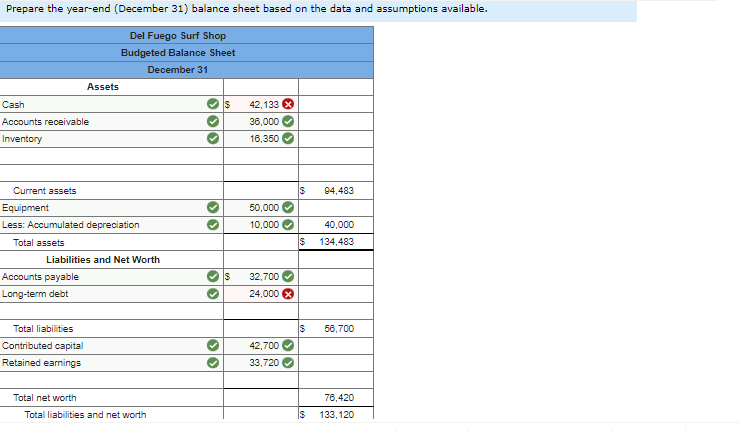Edit the Contributed capital amount 42,700
The width and height of the screenshot is (741, 432).
click(261, 346)
